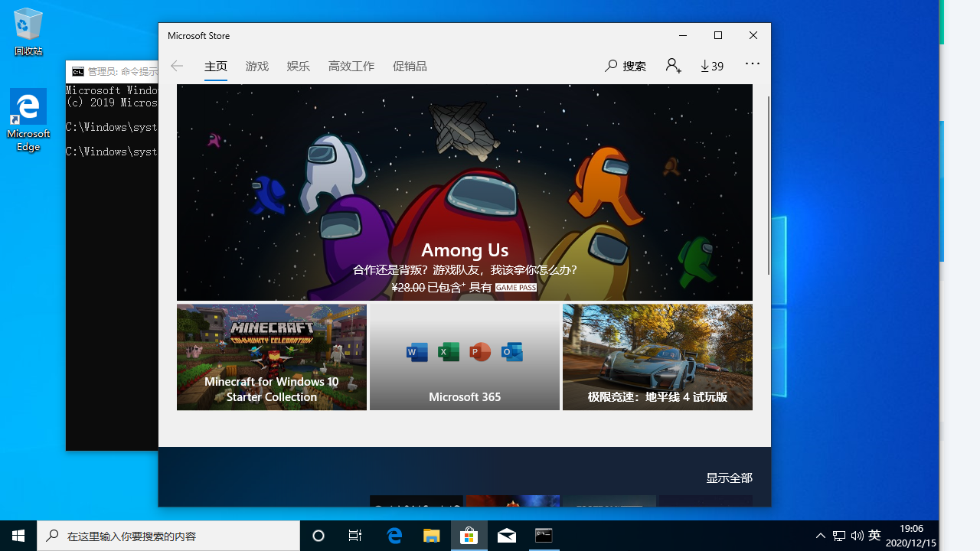Open the 娱乐 (Entertainment) tab
Screen dimensions: 980x551
pos(298,66)
